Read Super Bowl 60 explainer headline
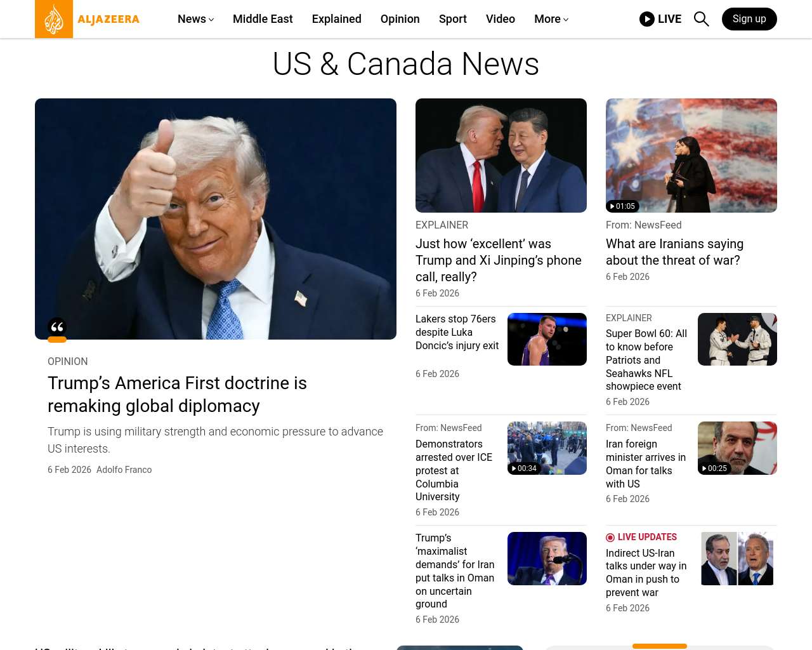The image size is (812, 650). pos(646,360)
